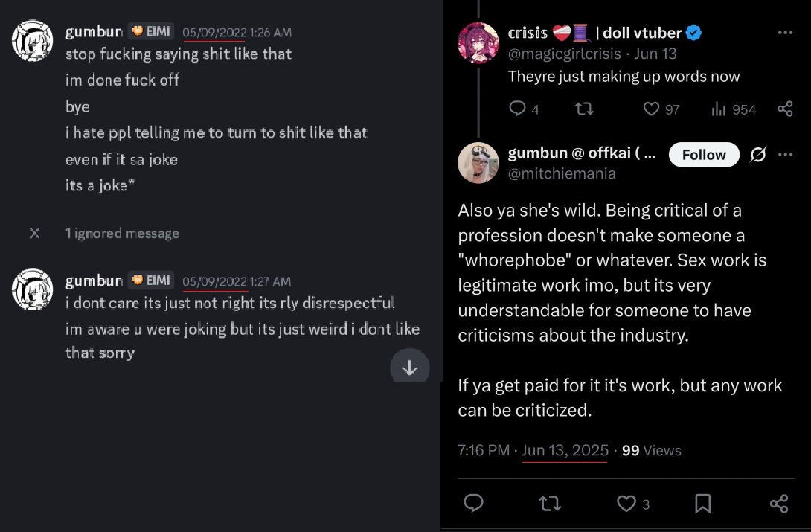Screen dimensions: 811x532
Task: Share crisis's tweet via share icon
Action: coord(785,109)
